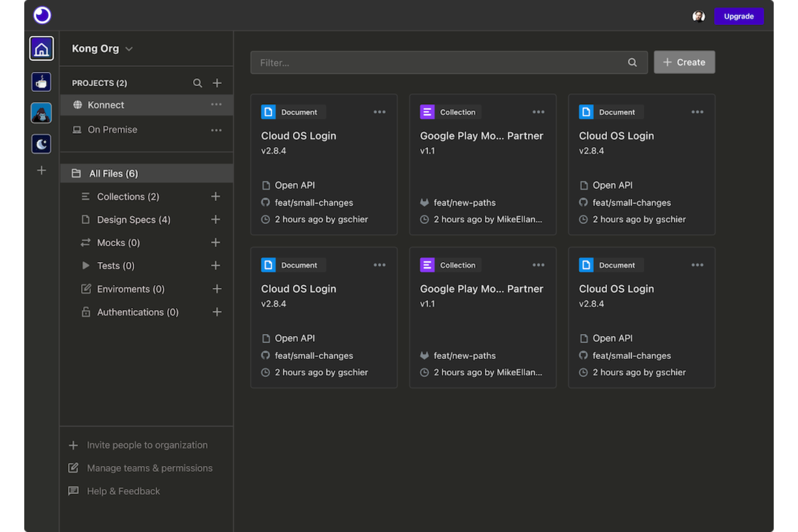Search projects with magnifier icon
This screenshot has height=532, width=798.
coord(198,83)
